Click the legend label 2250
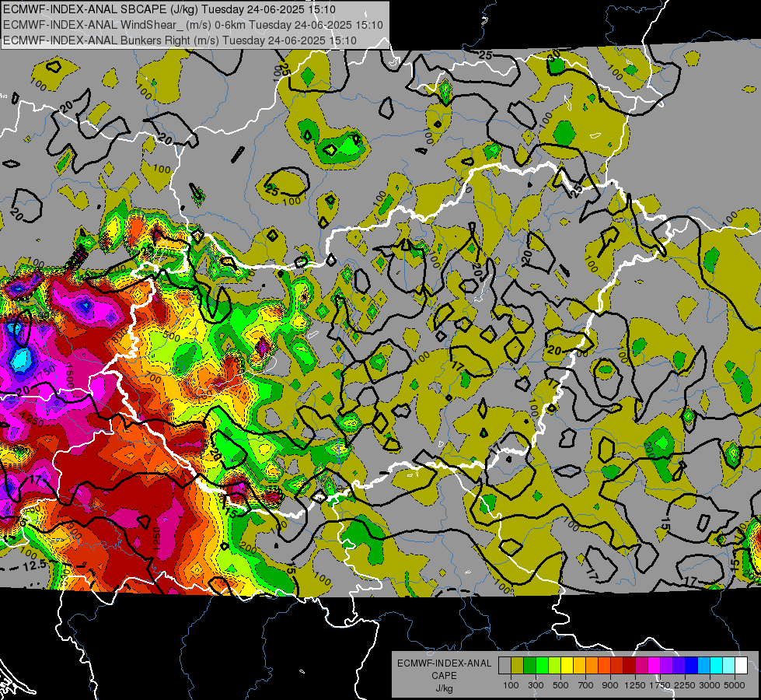 point(686,685)
